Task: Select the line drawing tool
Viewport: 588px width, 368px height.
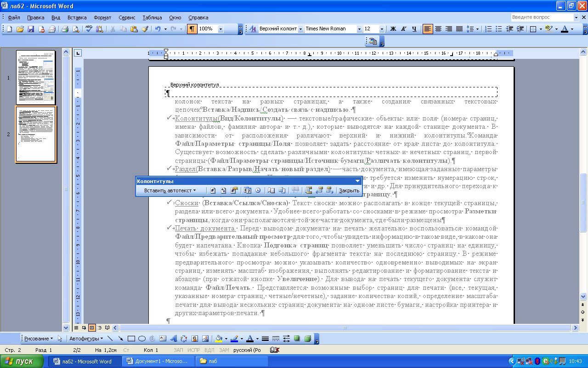Action: tap(110, 339)
